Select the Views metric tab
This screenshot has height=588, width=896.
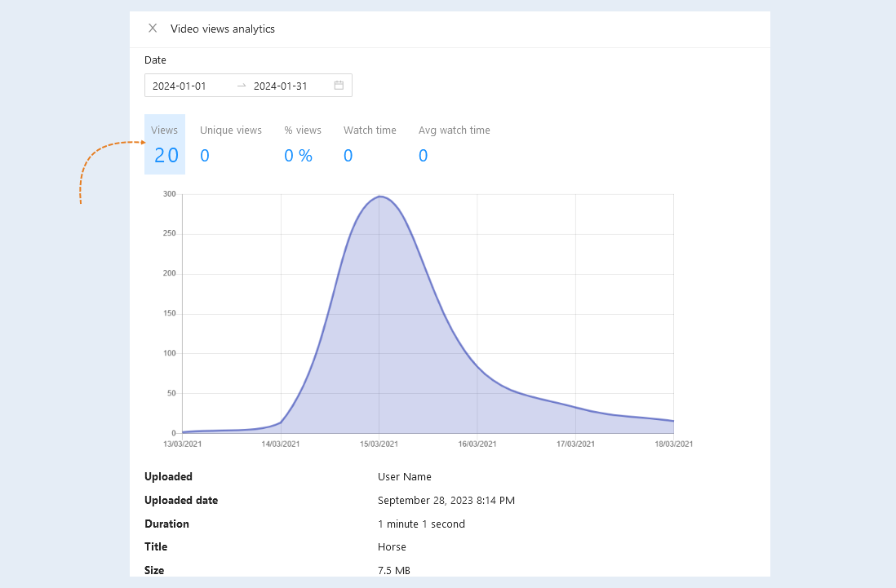(165, 144)
